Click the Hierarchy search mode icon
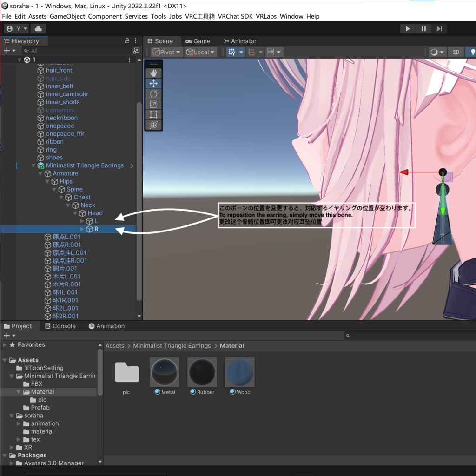This screenshot has width=476, height=476. (x=136, y=50)
